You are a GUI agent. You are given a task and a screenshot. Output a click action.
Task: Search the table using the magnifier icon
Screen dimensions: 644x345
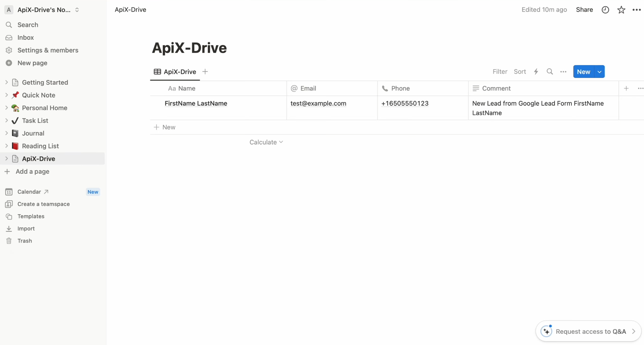point(550,72)
